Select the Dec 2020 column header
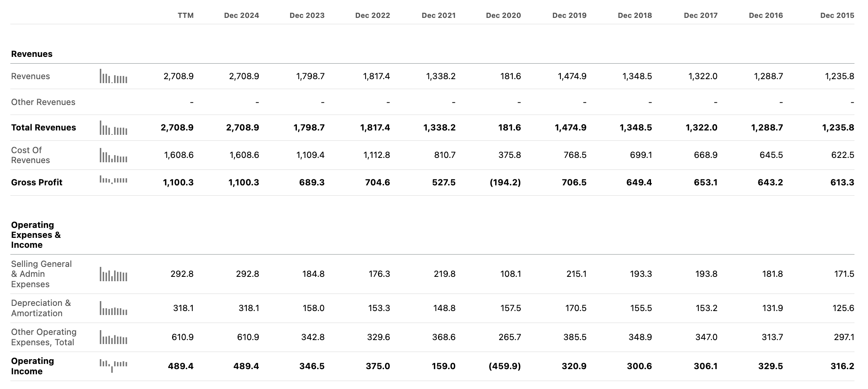This screenshot has height=389, width=868. tap(503, 16)
